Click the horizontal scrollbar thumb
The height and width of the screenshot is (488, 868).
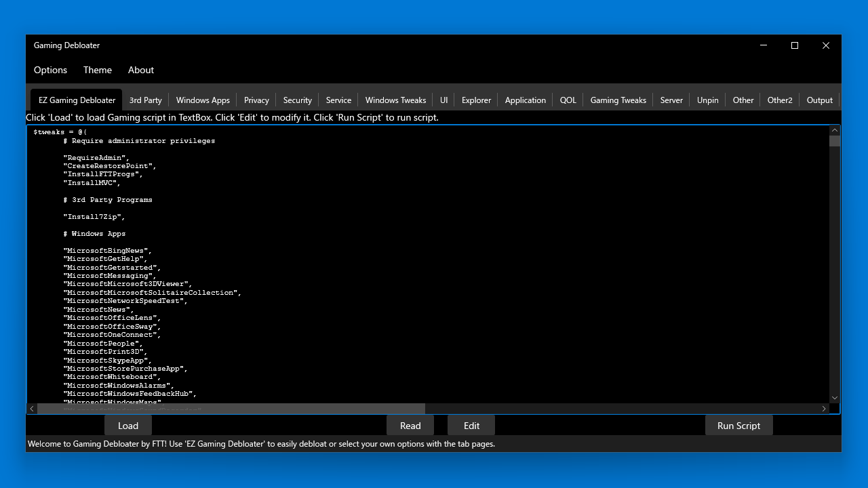coord(231,409)
